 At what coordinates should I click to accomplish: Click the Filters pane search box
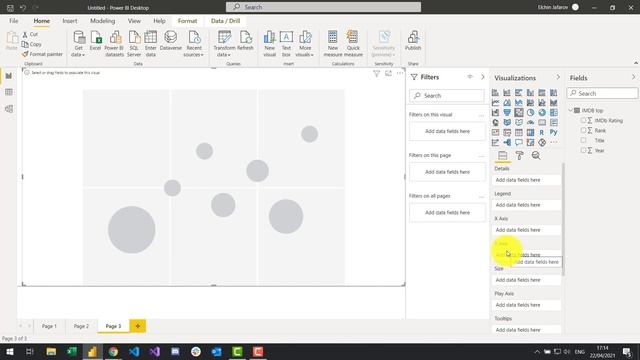pos(447,96)
